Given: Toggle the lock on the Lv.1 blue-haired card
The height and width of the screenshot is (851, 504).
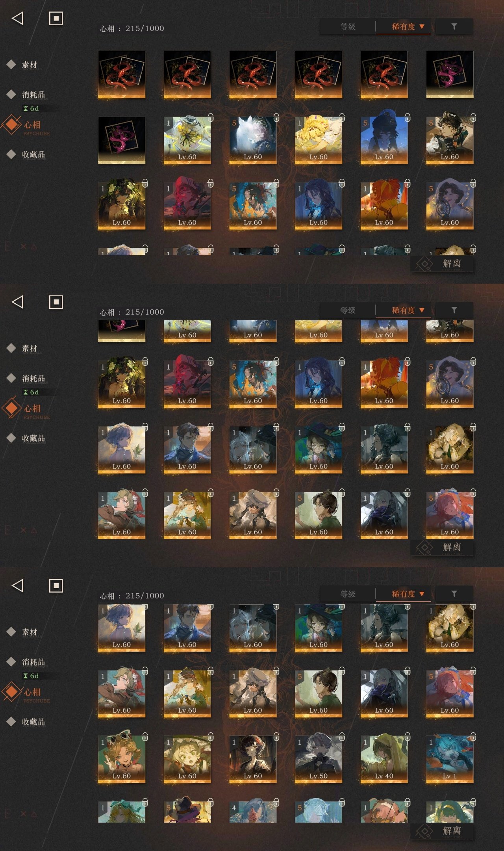Looking at the screenshot, I should [473, 736].
